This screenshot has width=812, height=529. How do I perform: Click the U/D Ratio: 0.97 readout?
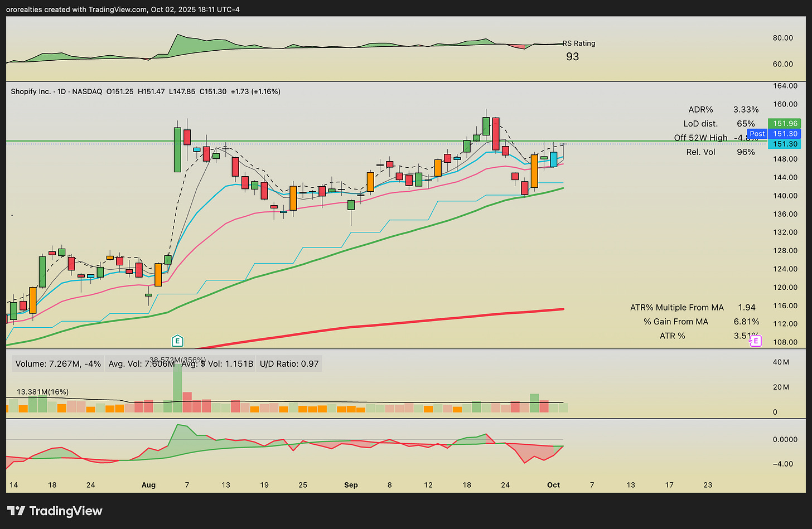tap(289, 364)
